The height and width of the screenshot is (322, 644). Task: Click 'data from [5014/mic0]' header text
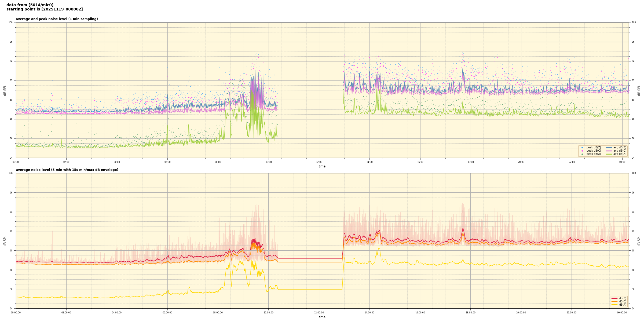30,5
